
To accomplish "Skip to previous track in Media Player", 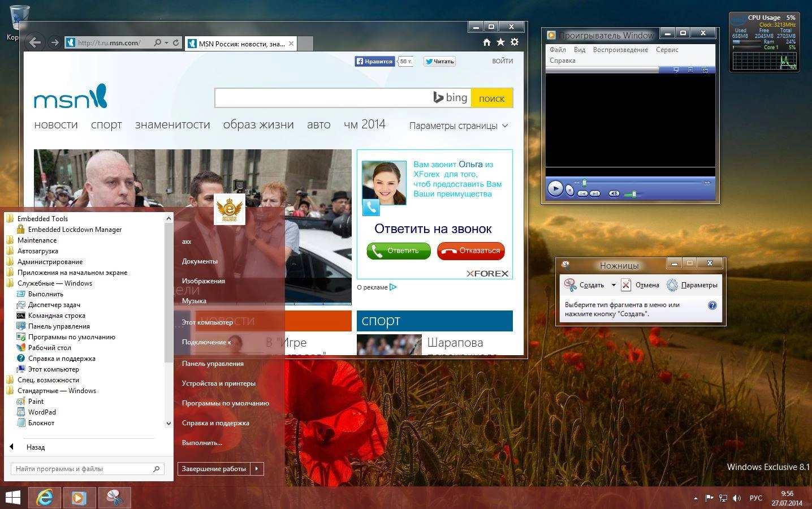I will (582, 193).
